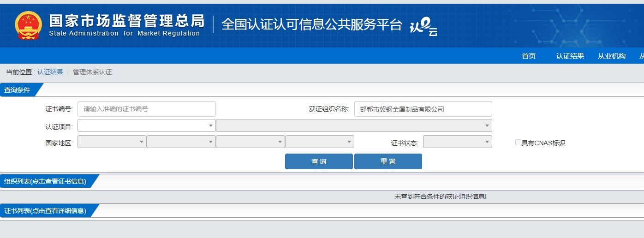Select the 证书列表 section header
The image size is (644, 238).
pyautogui.click(x=45, y=211)
